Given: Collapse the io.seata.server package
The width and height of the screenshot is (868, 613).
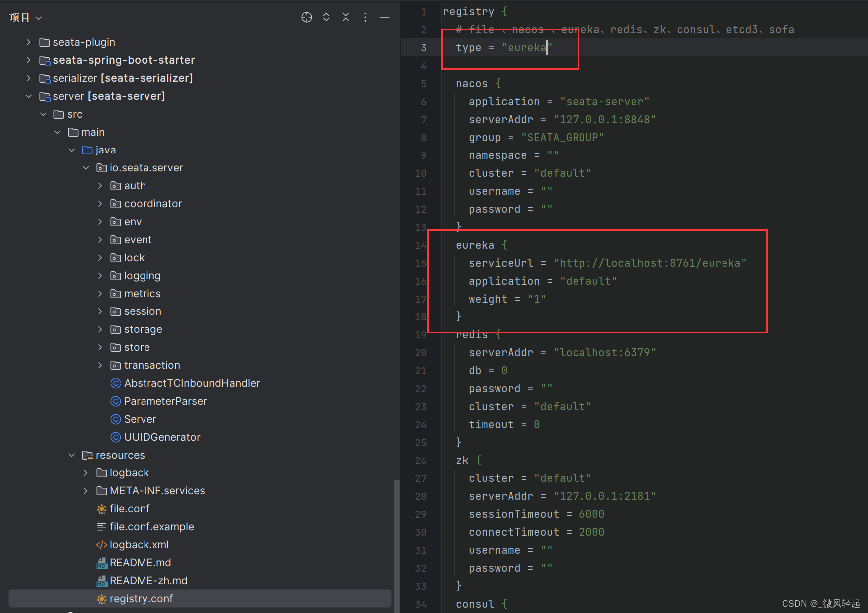Looking at the screenshot, I should (86, 168).
